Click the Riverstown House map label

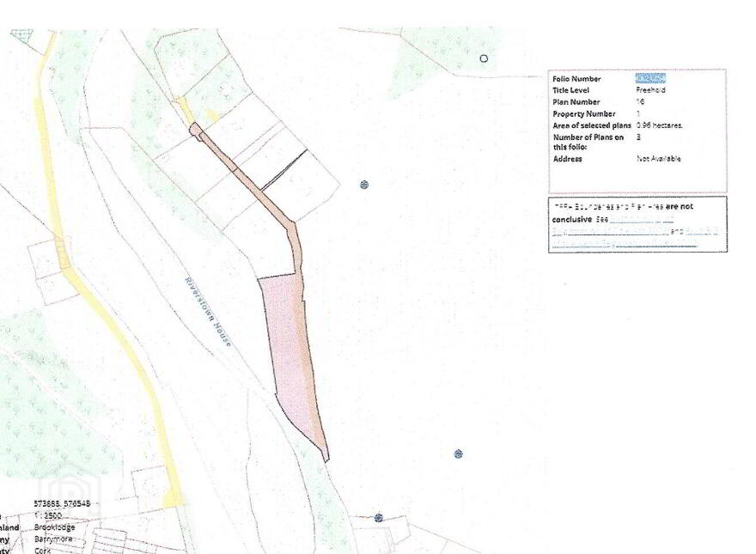point(208,312)
